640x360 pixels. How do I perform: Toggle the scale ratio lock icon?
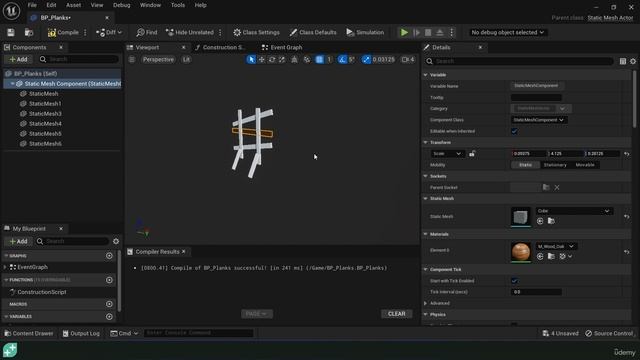click(472, 154)
